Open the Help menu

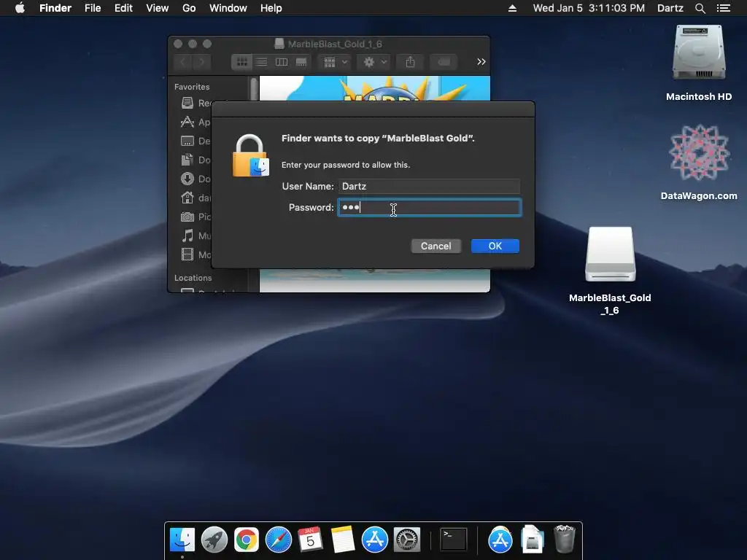pos(271,8)
